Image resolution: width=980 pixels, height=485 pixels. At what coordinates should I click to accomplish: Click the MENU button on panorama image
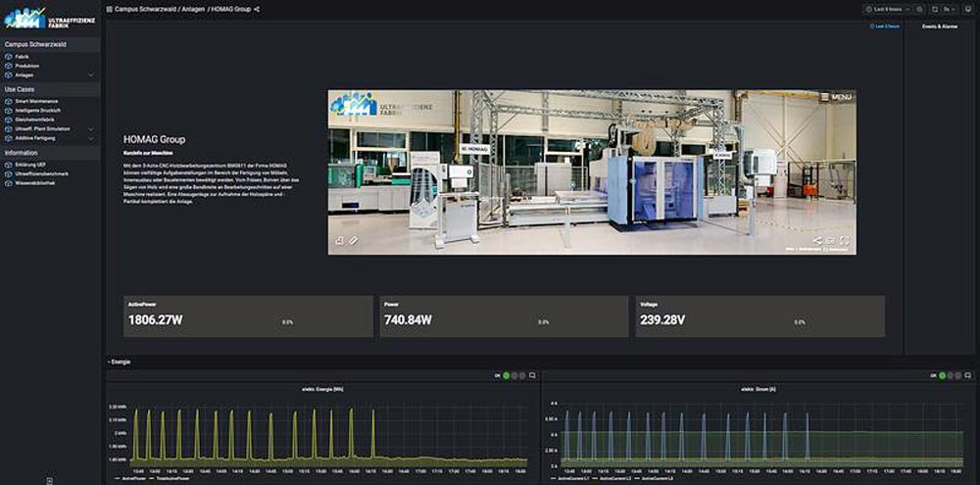point(835,97)
